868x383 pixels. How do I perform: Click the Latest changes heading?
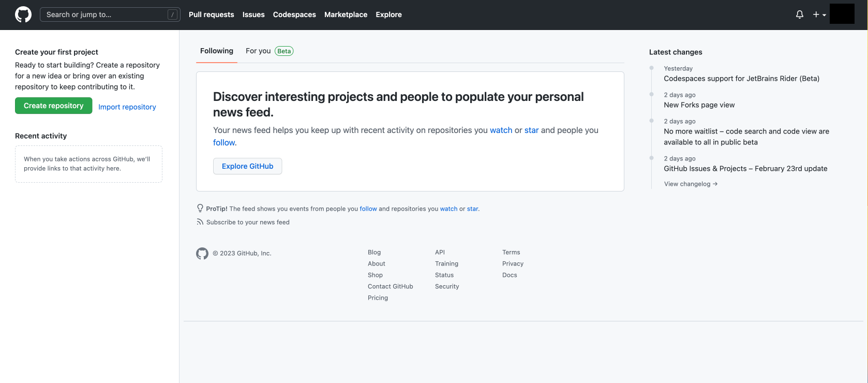click(676, 52)
